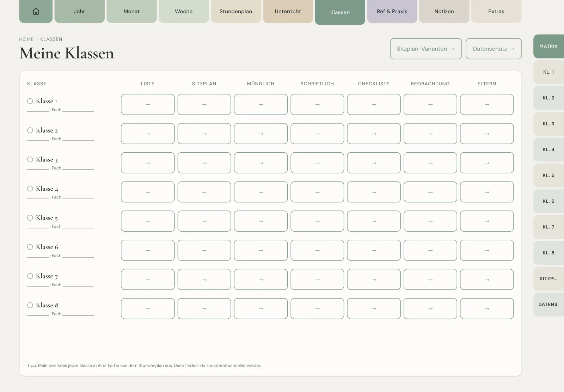Go to HOME breadcrumb link
Image resolution: width=564 pixels, height=392 pixels.
26,39
